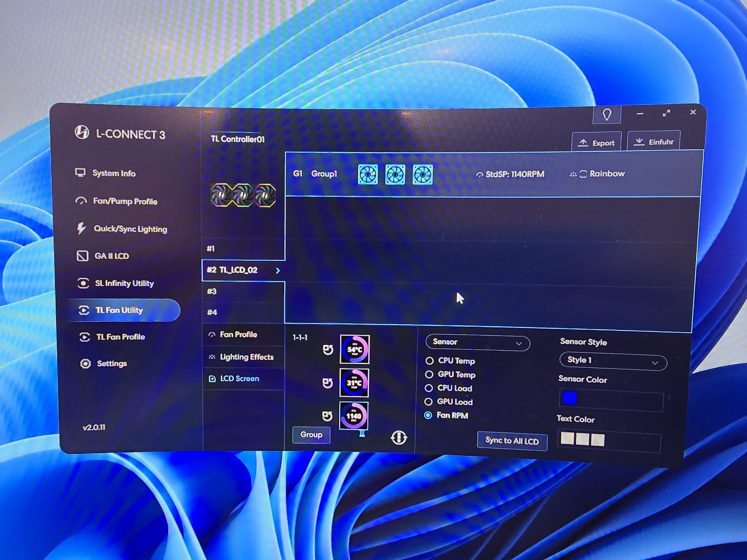
Task: Select the GPU Load radio button
Action: click(428, 402)
